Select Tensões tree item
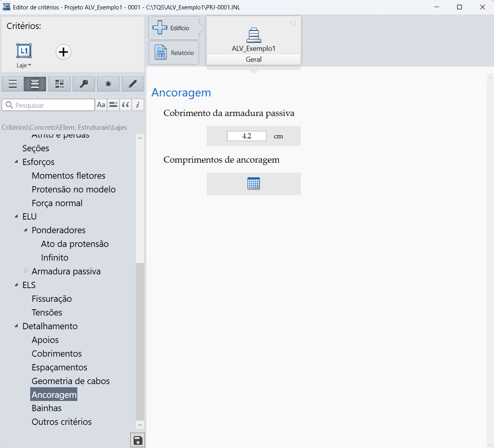 coord(47,312)
